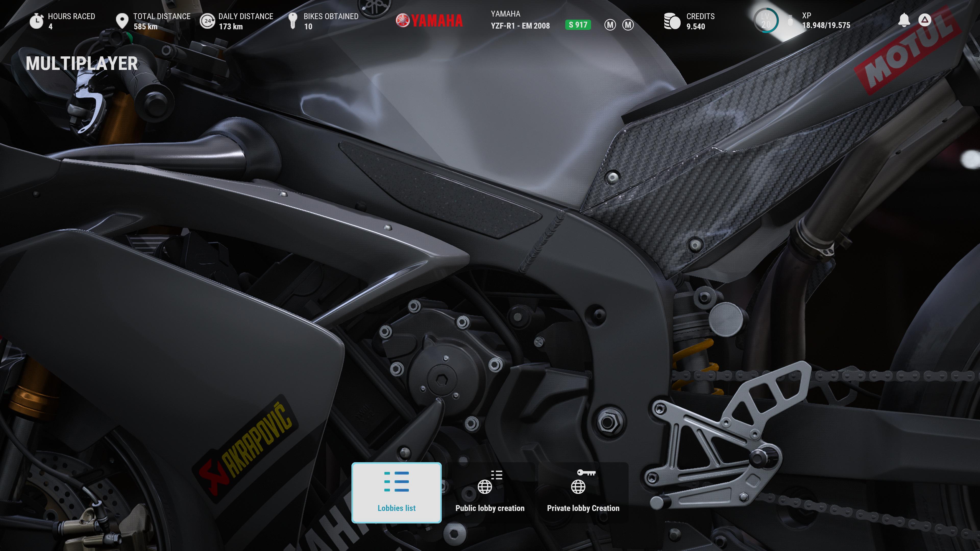Click the HOURS RACED label

71,16
